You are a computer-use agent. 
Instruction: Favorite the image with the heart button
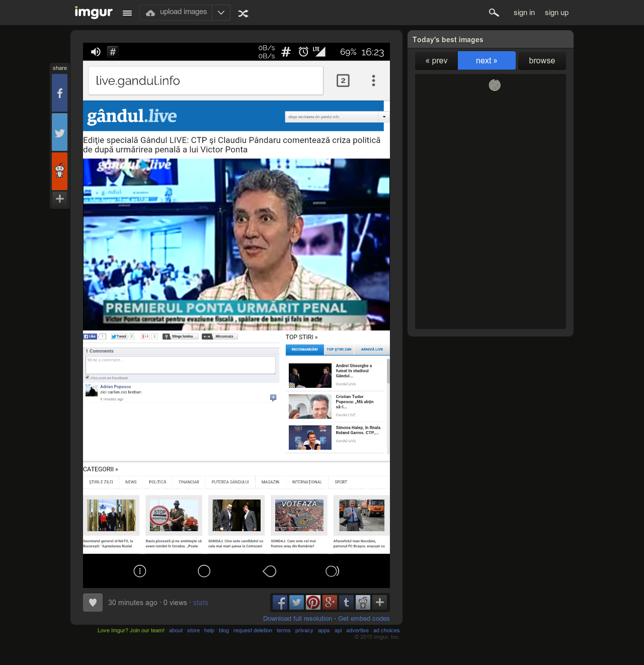point(93,603)
